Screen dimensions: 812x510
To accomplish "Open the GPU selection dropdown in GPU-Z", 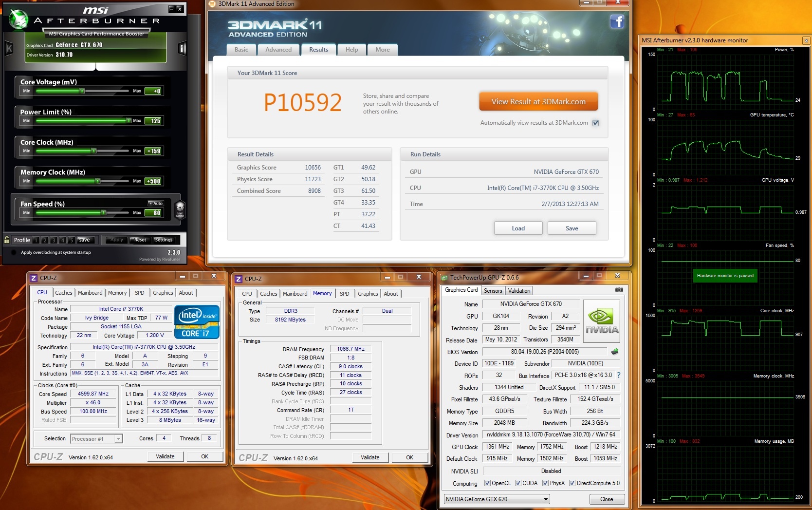I will click(x=497, y=499).
